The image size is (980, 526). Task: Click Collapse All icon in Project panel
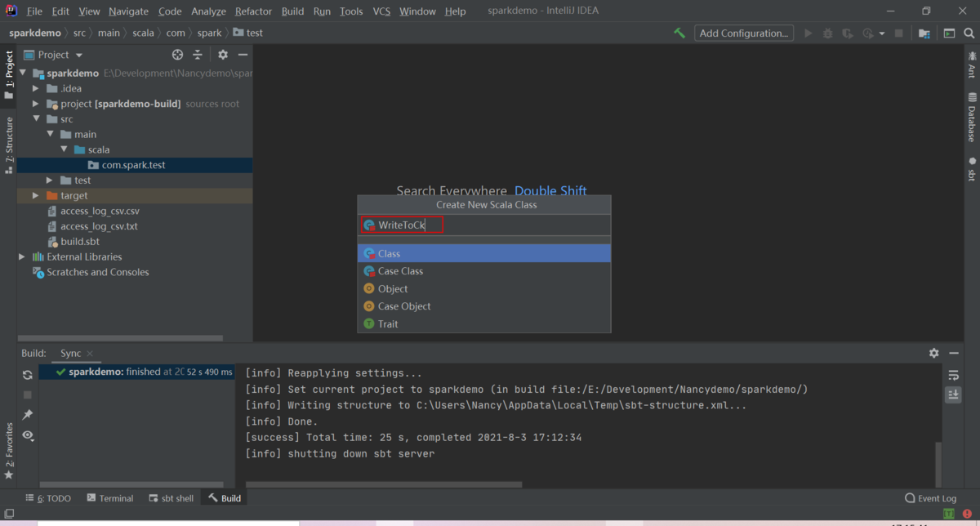point(198,55)
